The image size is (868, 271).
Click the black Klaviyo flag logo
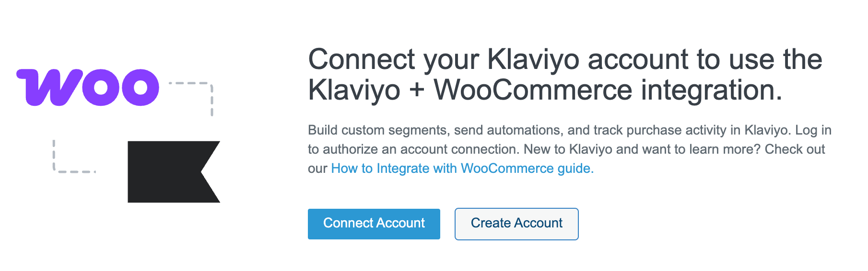[x=174, y=171]
